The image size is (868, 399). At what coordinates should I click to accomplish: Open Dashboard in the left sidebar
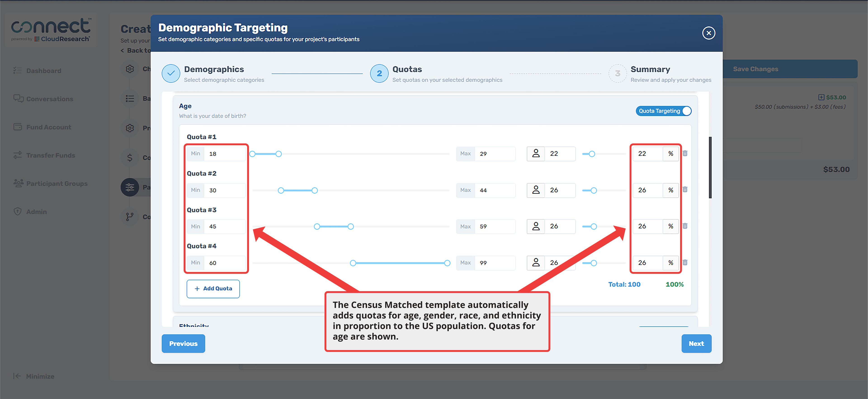tap(37, 71)
